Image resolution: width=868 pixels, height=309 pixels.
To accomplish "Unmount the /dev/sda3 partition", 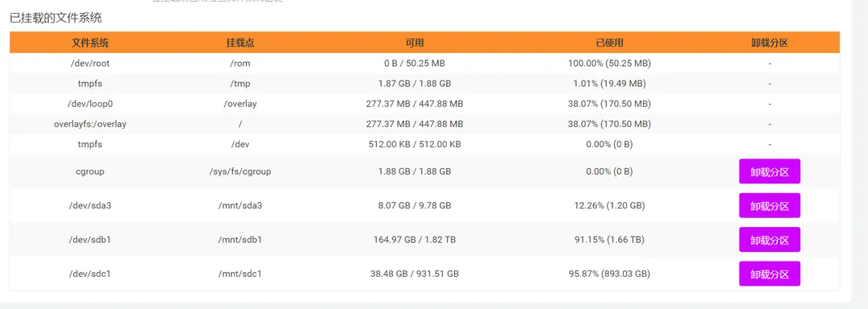I will [769, 205].
